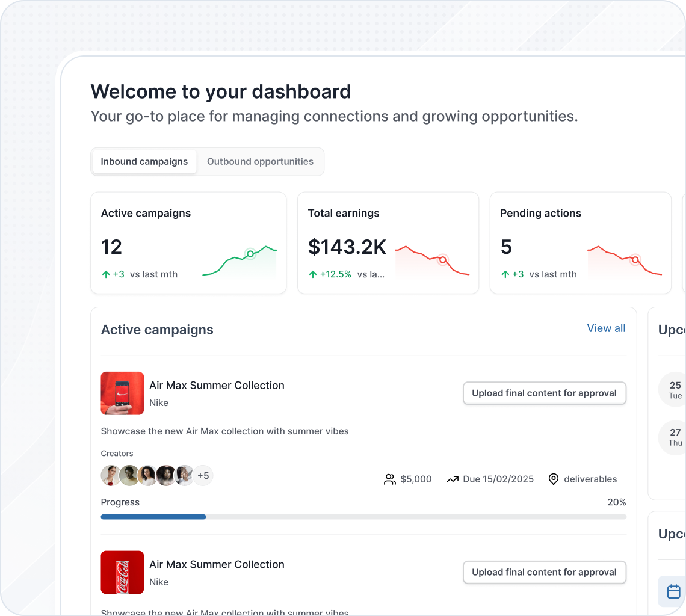This screenshot has width=686, height=616.
Task: Click the +5 creators avatar badge
Action: tap(203, 475)
